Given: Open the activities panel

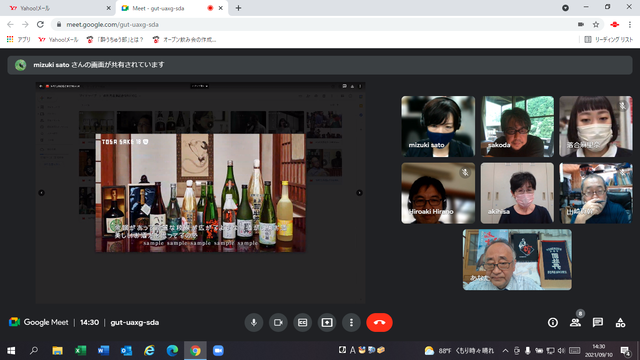Looking at the screenshot, I should (x=620, y=322).
